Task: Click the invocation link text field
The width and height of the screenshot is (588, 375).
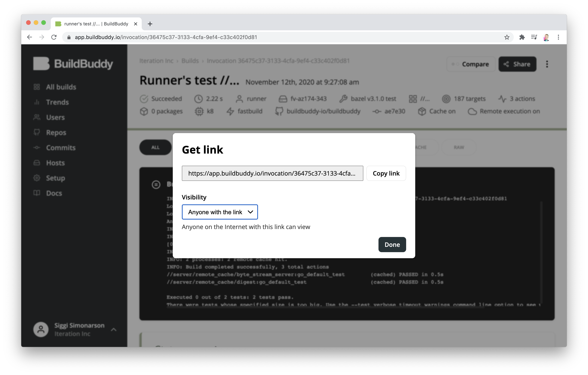Action: tap(272, 173)
